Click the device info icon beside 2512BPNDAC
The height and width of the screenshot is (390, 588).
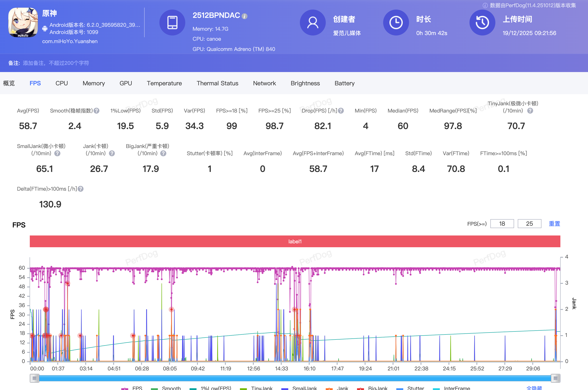(x=245, y=16)
